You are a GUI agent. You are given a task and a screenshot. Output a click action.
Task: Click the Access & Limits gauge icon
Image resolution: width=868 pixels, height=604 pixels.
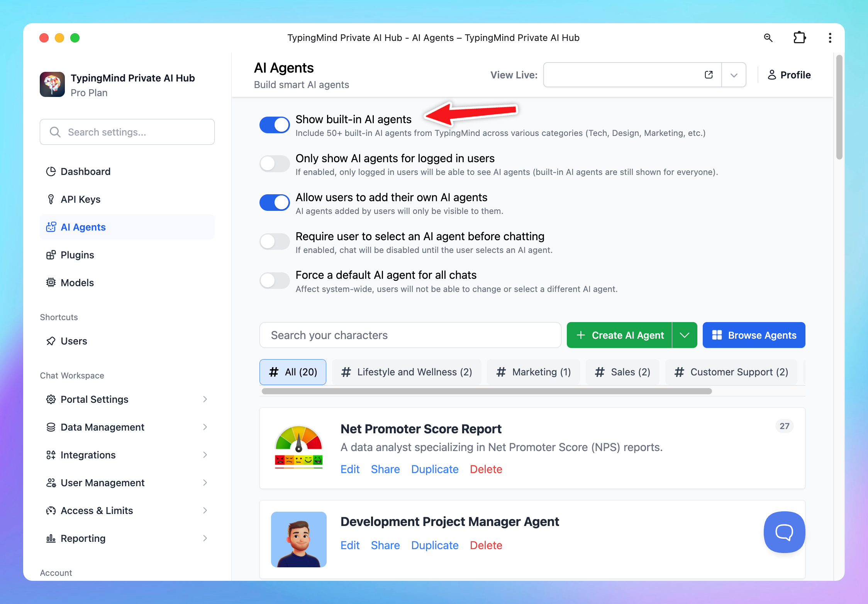pos(51,511)
